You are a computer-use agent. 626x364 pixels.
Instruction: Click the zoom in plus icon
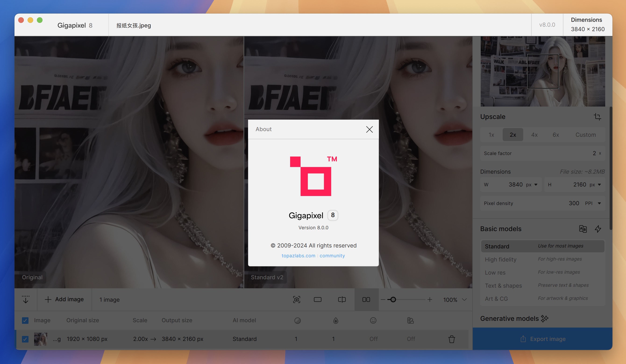[x=430, y=300]
